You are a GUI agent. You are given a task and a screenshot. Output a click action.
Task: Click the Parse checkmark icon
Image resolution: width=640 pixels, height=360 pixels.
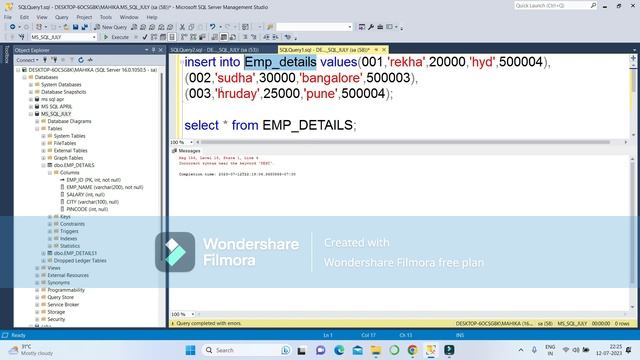(x=145, y=37)
